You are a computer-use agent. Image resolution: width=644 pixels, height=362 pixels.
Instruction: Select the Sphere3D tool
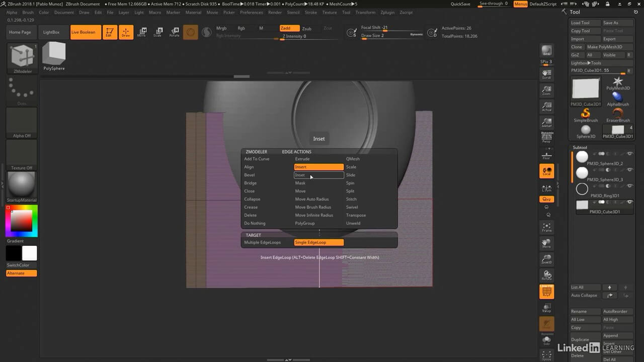(586, 132)
